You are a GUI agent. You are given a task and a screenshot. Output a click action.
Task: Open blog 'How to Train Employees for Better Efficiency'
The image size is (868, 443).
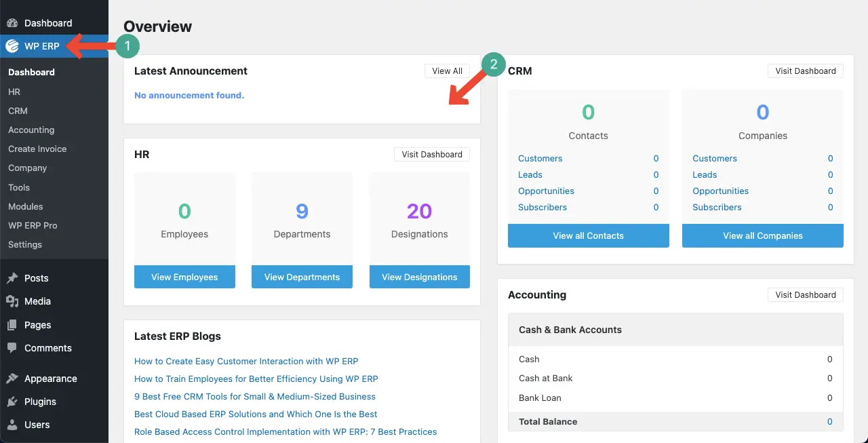pos(256,379)
